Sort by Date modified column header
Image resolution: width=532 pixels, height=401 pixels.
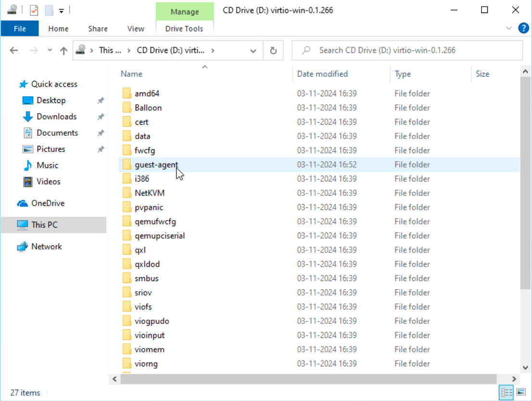coord(322,74)
